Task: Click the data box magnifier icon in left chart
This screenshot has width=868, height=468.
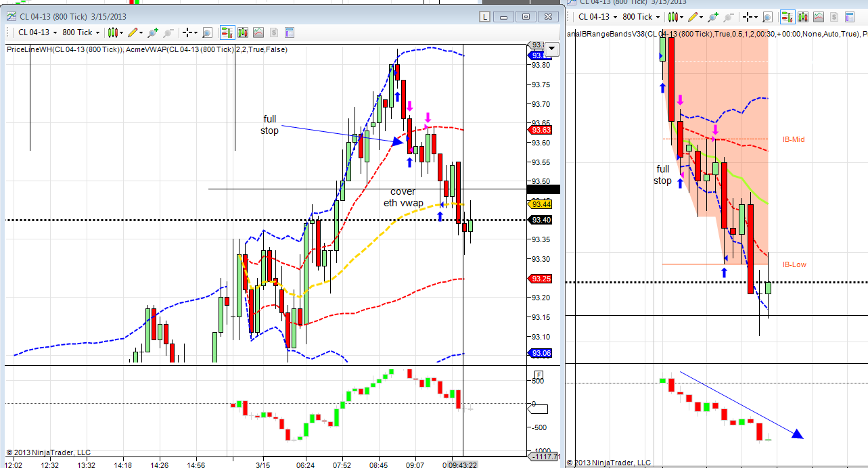Action: click(207, 32)
